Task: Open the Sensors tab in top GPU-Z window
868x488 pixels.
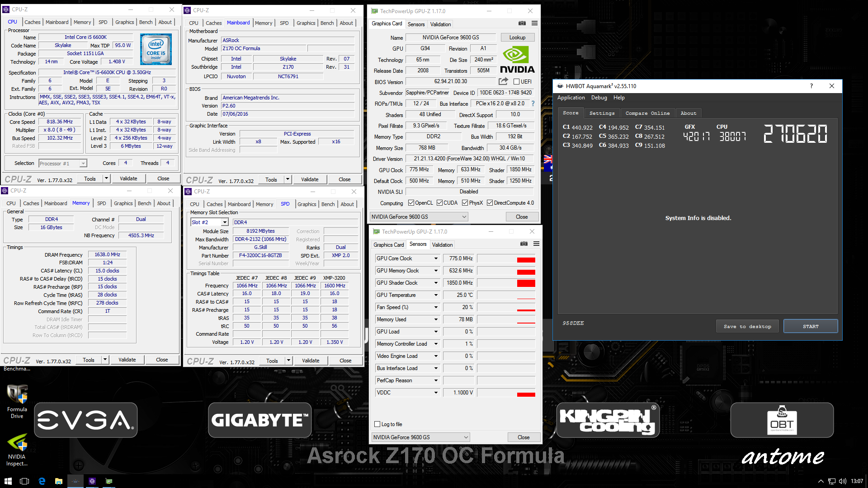Action: pyautogui.click(x=416, y=24)
